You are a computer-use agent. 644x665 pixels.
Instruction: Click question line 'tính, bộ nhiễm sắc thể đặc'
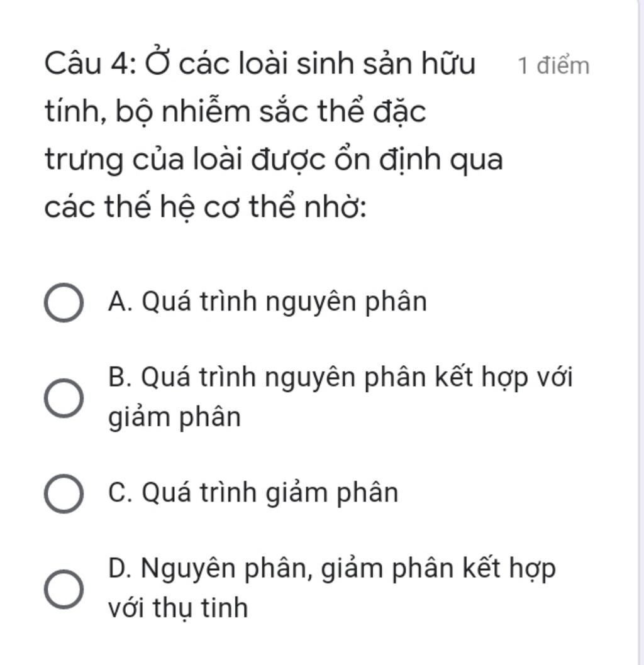[x=235, y=112]
